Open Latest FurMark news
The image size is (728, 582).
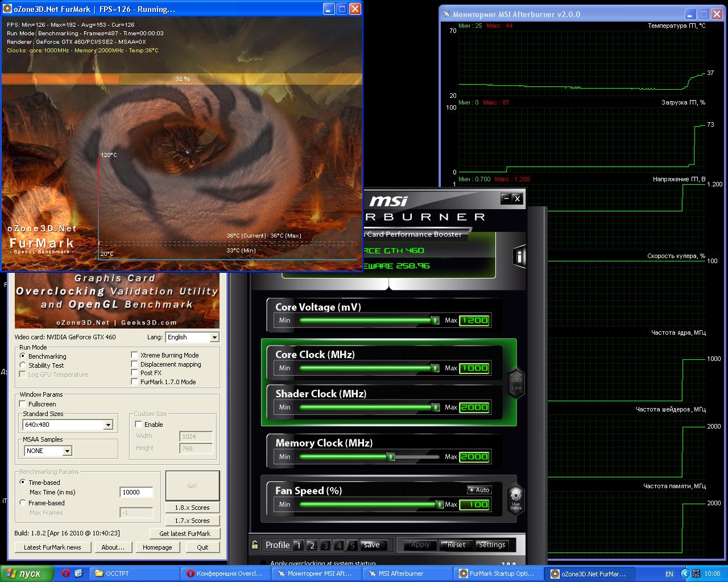pyautogui.click(x=52, y=547)
